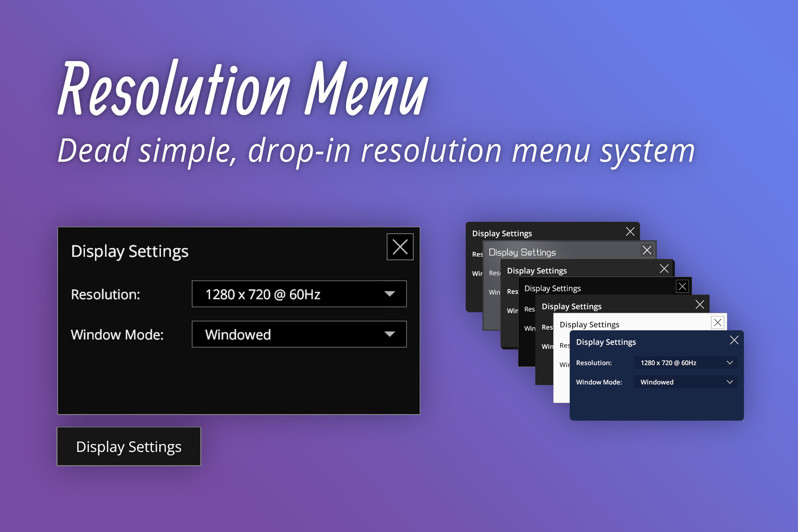The width and height of the screenshot is (798, 532).
Task: Open the navy dialog's Window Mode dropdown
Action: click(x=685, y=382)
